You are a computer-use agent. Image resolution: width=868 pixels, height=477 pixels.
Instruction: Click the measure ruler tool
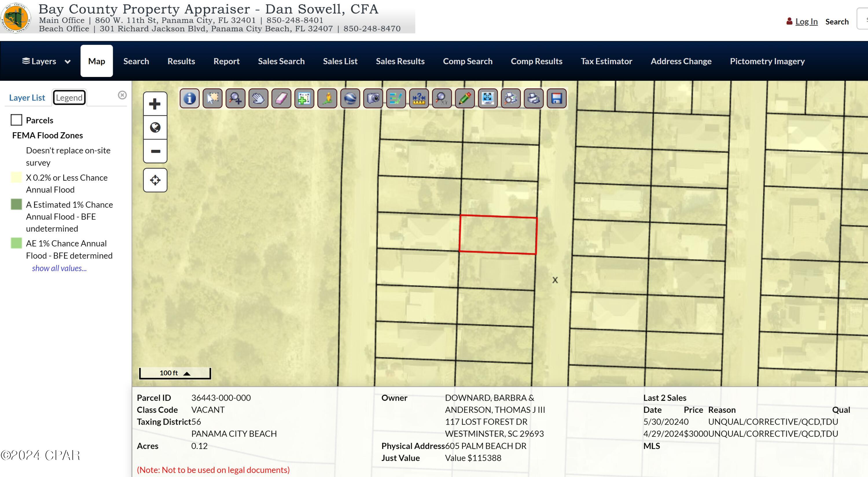[418, 98]
